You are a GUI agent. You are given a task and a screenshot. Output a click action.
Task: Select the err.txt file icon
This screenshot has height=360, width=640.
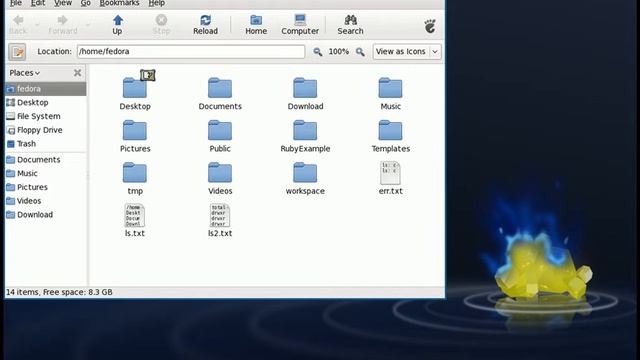(x=390, y=173)
